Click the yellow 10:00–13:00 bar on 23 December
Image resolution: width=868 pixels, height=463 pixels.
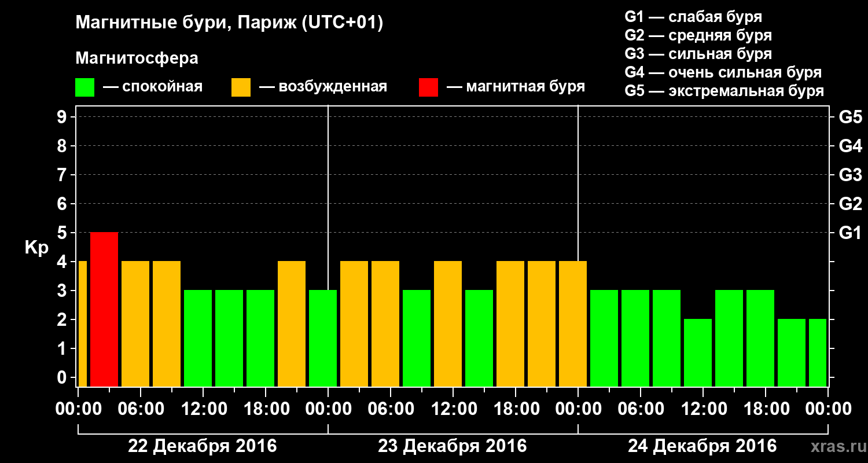448,324
